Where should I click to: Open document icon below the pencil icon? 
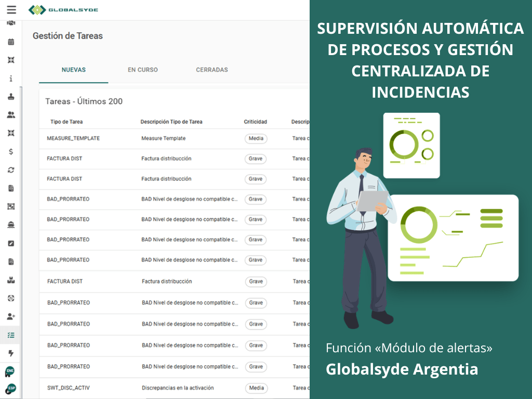point(11,262)
